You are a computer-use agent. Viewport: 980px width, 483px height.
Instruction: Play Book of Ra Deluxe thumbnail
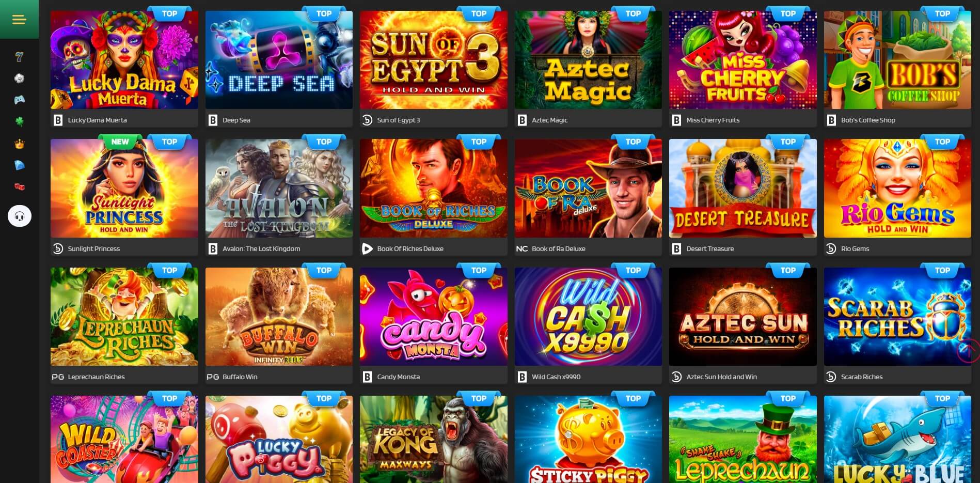click(588, 188)
